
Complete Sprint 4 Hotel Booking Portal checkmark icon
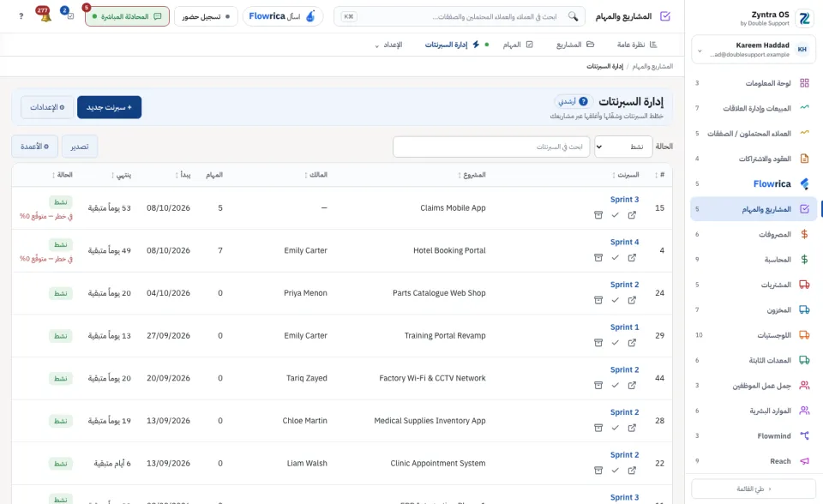pyautogui.click(x=616, y=258)
